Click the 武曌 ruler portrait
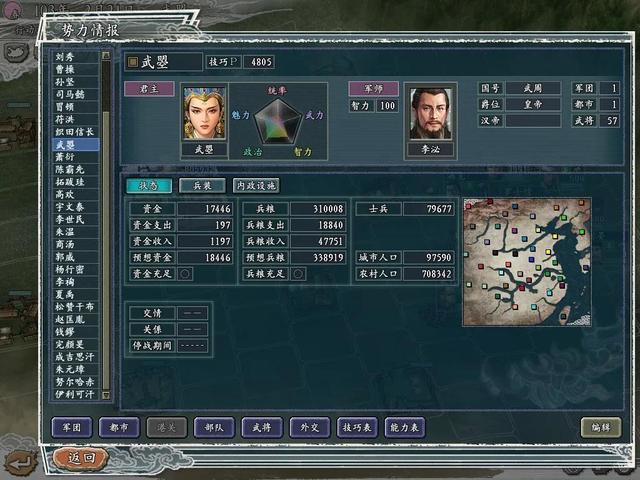 204,113
